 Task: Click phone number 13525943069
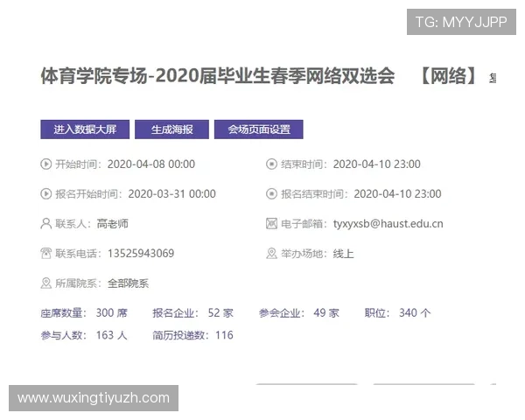click(141, 254)
